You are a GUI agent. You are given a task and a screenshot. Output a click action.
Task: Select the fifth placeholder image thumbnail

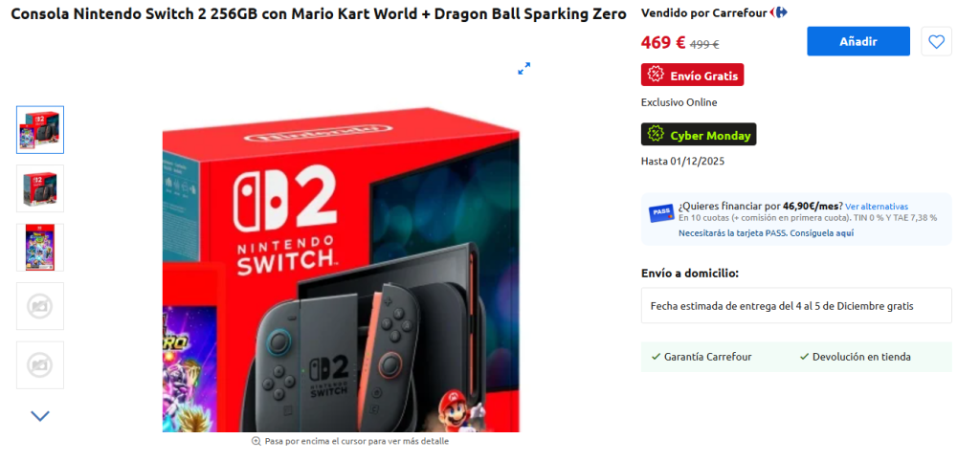coord(40,364)
